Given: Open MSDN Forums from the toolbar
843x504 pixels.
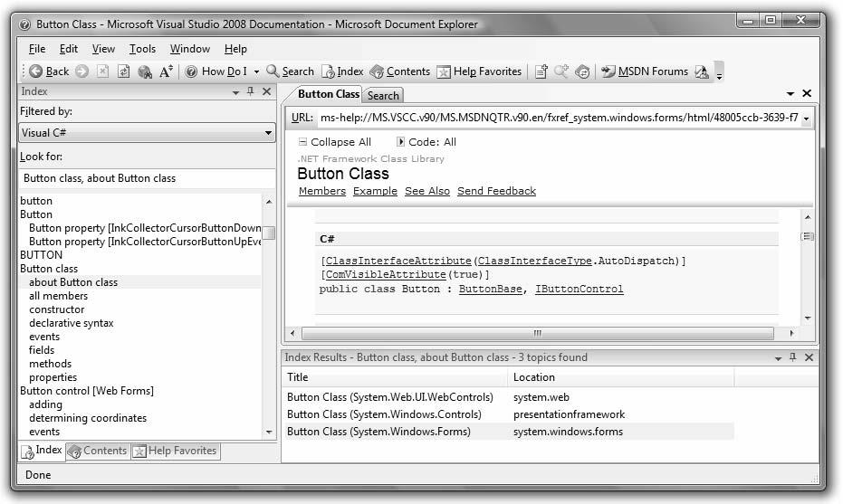Looking at the screenshot, I should (645, 71).
